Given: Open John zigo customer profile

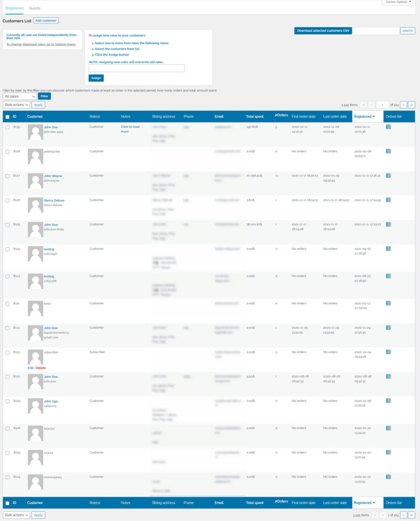Looking at the screenshot, I should click(x=51, y=401).
